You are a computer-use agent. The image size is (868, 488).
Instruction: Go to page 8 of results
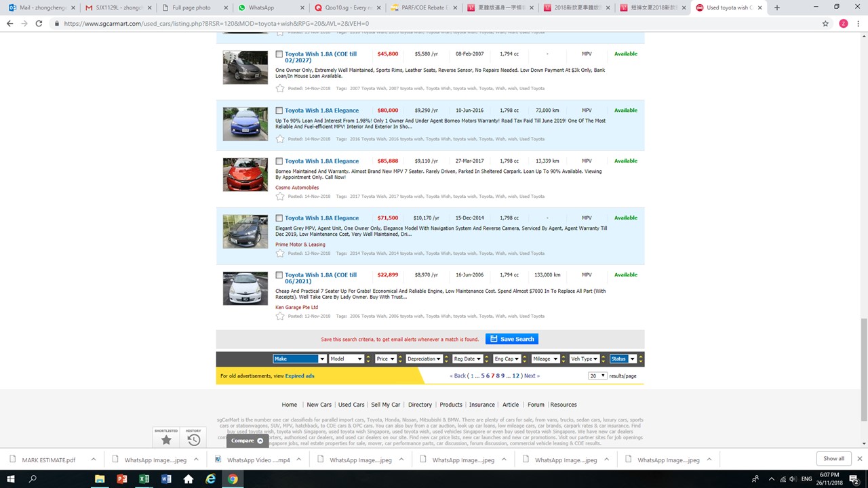click(x=498, y=375)
